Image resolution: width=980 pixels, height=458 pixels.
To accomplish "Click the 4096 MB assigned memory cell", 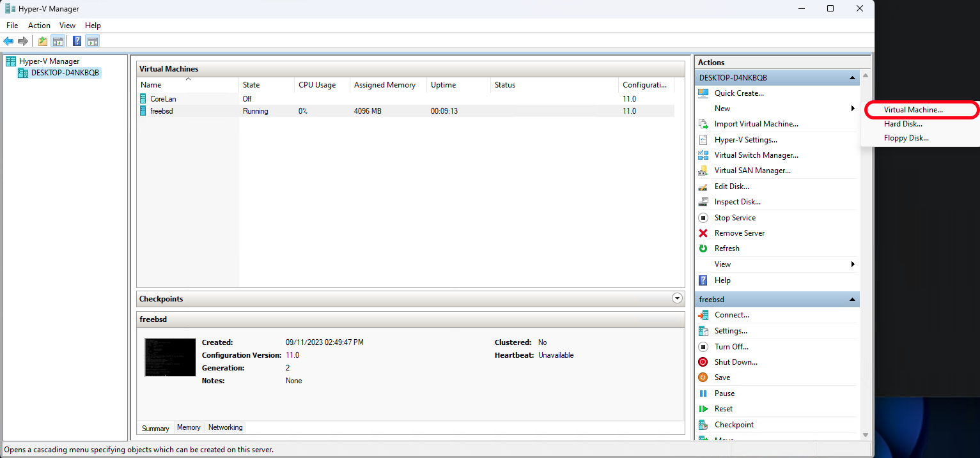I will [368, 111].
